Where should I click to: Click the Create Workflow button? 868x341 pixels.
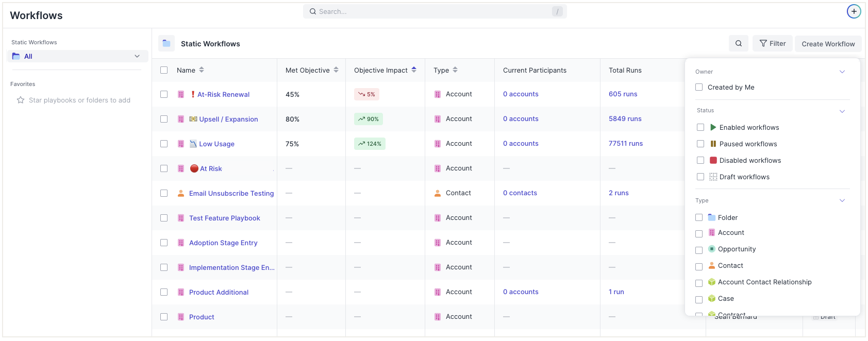828,44
